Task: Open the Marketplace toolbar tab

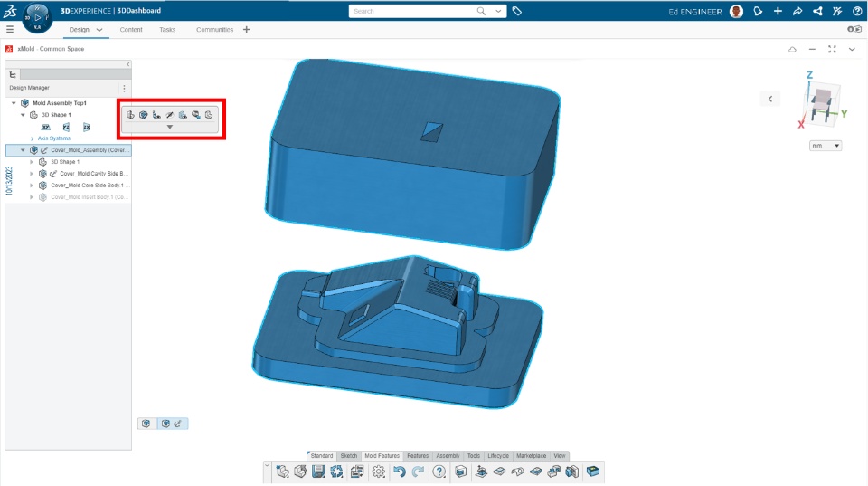Action: click(532, 455)
